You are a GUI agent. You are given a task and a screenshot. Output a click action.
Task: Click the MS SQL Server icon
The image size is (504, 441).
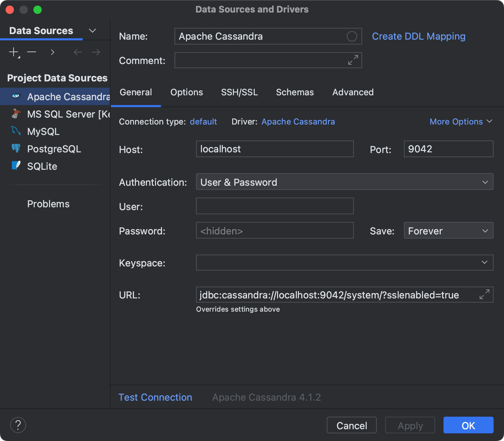[15, 114]
